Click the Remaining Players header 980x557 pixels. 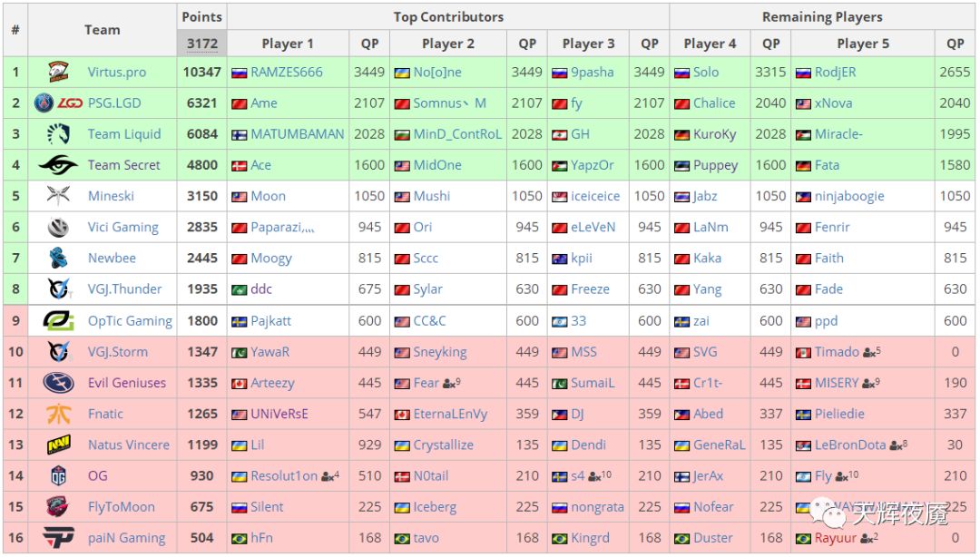click(822, 17)
